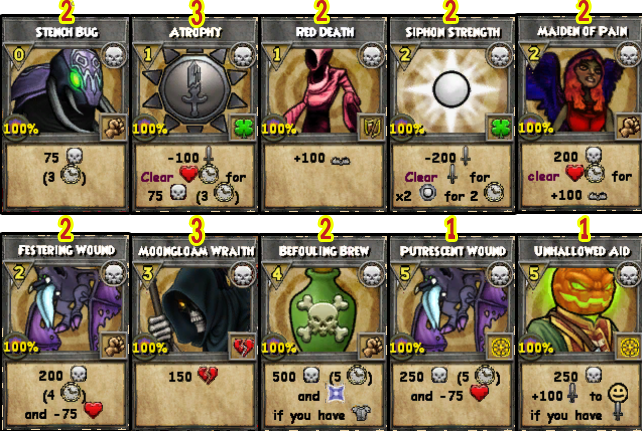Click the Atrophy card title
Image resolution: width=642 pixels, height=431 pixels.
pos(195,32)
